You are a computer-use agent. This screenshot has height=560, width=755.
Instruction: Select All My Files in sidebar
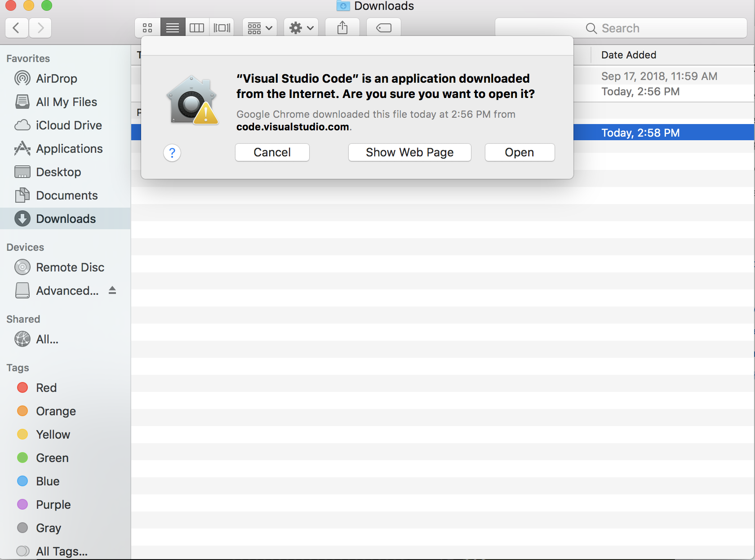pos(65,102)
